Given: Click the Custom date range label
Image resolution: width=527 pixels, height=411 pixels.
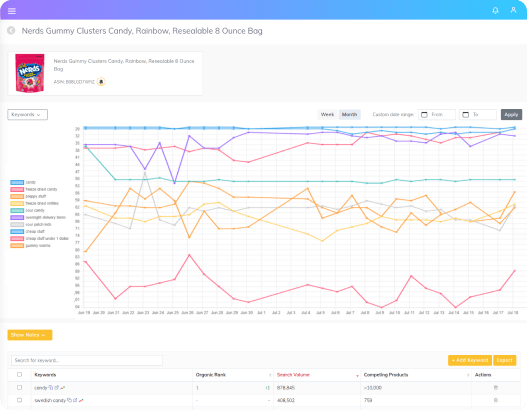Looking at the screenshot, I should 393,115.
